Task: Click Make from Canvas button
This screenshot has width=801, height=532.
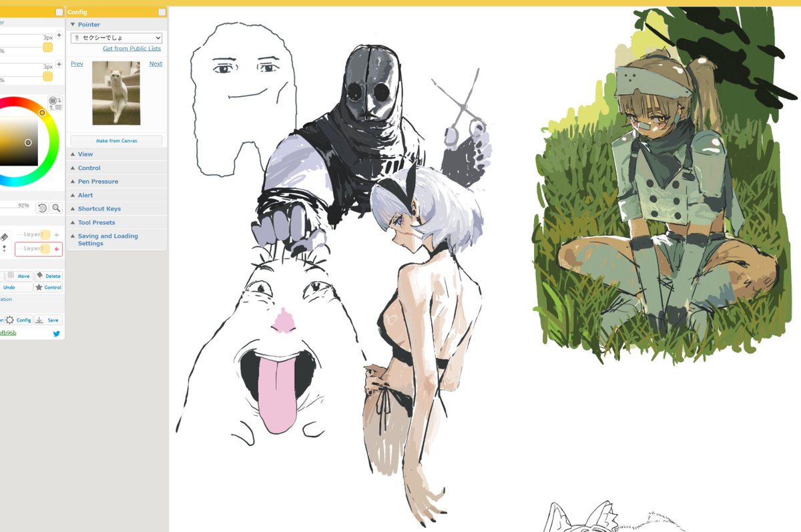Action: 116,141
